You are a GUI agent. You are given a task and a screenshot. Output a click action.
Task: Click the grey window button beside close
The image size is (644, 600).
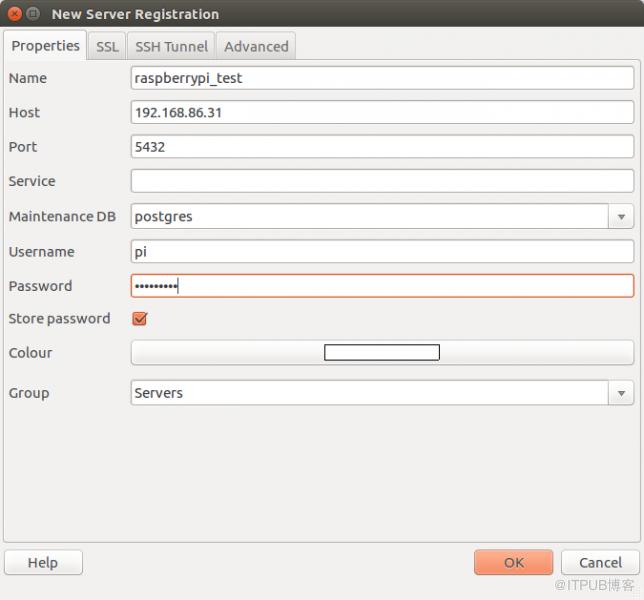click(x=33, y=14)
